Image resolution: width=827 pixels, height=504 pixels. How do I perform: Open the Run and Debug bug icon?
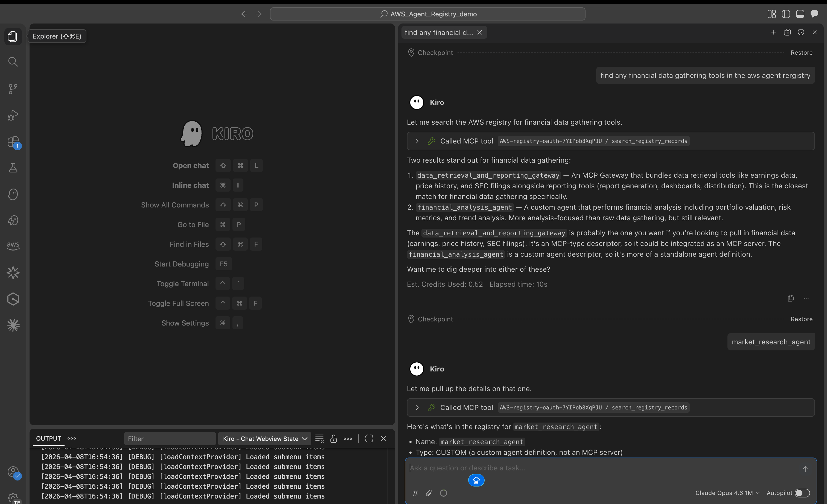coord(13,115)
